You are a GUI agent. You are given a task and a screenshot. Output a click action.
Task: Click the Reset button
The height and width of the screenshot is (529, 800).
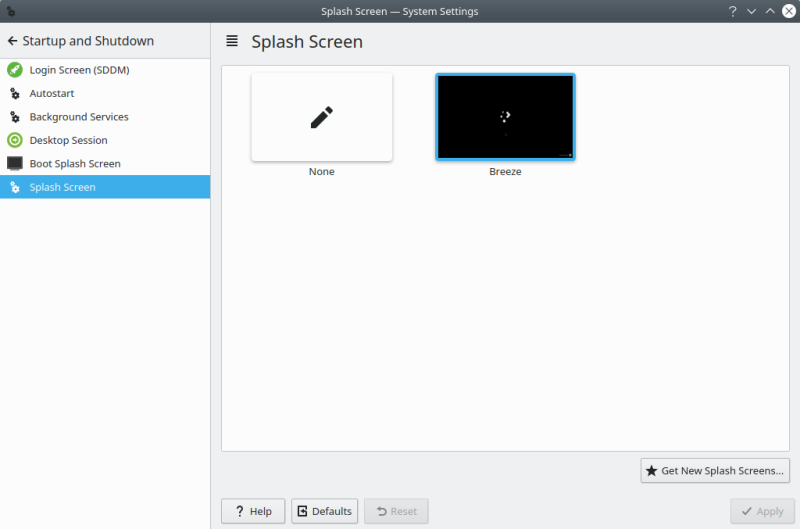pos(396,511)
